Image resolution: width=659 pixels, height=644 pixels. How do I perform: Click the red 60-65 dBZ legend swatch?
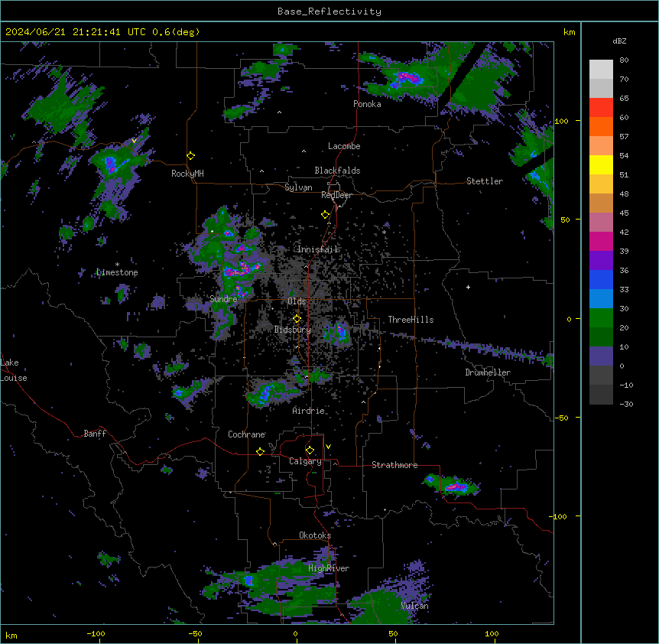[601, 108]
